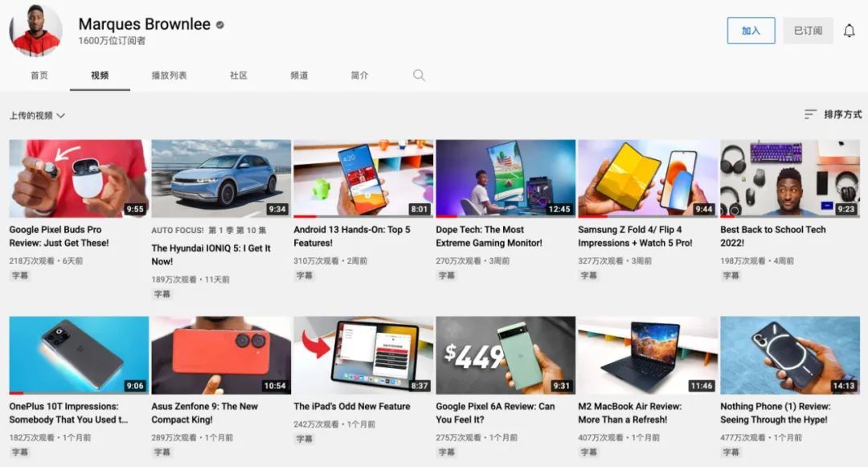Viewport: 868px width, 467px height.
Task: Open Android 13 Hands-On video title
Action: pyautogui.click(x=351, y=236)
